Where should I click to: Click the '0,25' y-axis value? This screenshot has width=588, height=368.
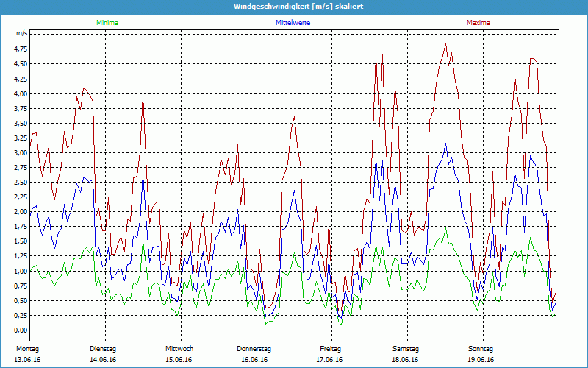point(21,315)
